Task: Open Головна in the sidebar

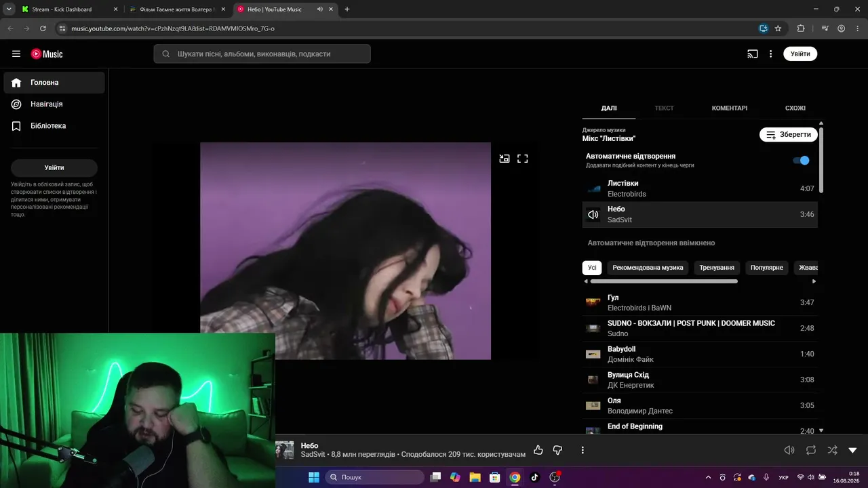Action: pyautogui.click(x=54, y=83)
